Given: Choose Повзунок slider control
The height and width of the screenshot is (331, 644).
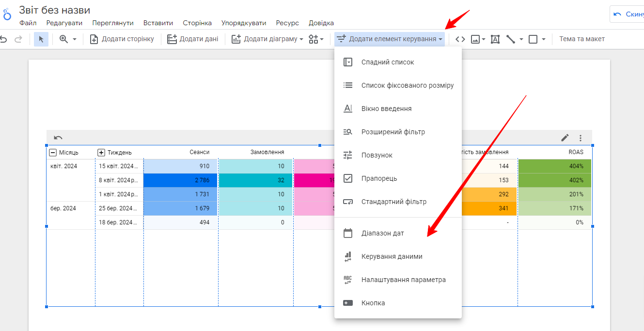Looking at the screenshot, I should [398, 155].
